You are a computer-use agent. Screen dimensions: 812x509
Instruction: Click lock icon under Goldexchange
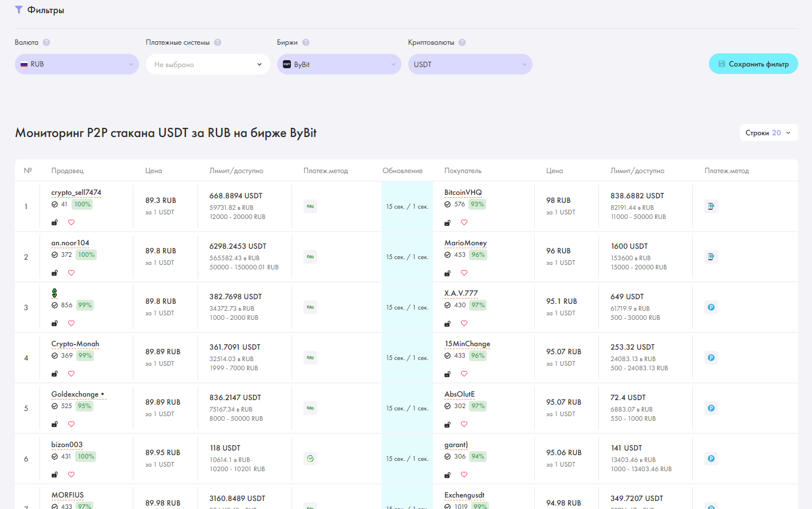tap(54, 424)
